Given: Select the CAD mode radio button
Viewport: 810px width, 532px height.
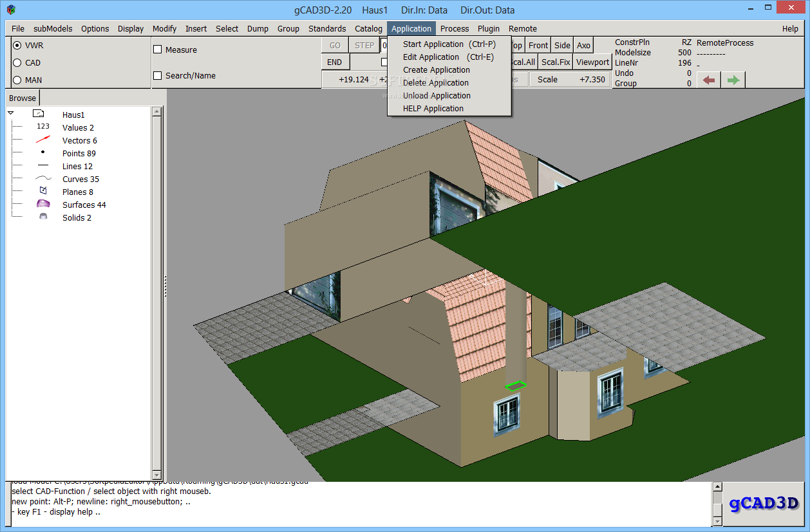Looking at the screenshot, I should (x=17, y=62).
